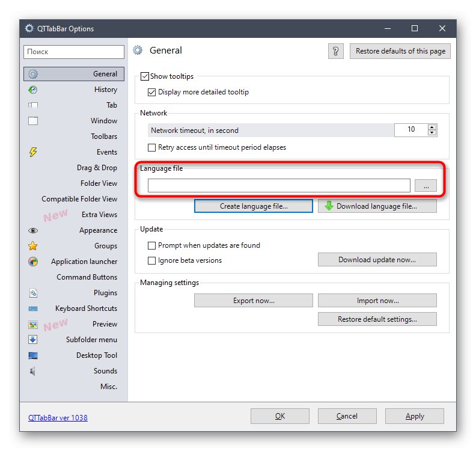Click the Window rectangle icon

click(x=33, y=121)
